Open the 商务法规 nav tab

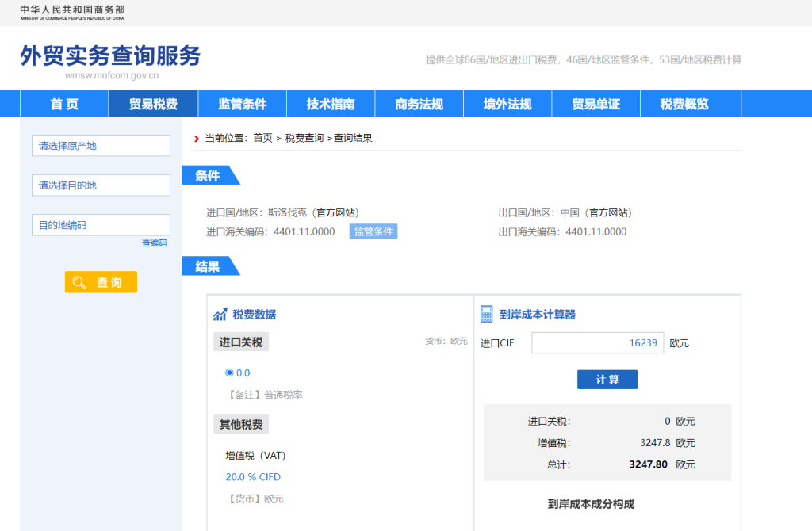[419, 104]
